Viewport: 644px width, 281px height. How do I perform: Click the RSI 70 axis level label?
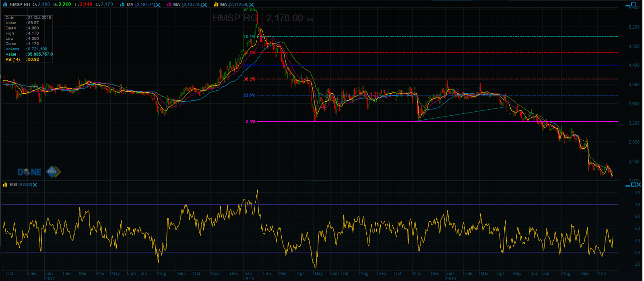[x=638, y=205]
